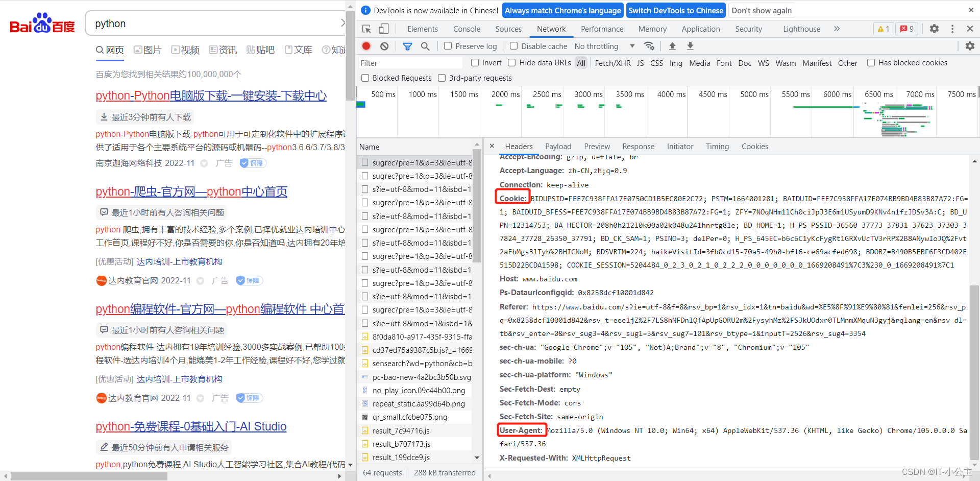
Task: Open network conditions wifi icon
Action: pyautogui.click(x=649, y=46)
